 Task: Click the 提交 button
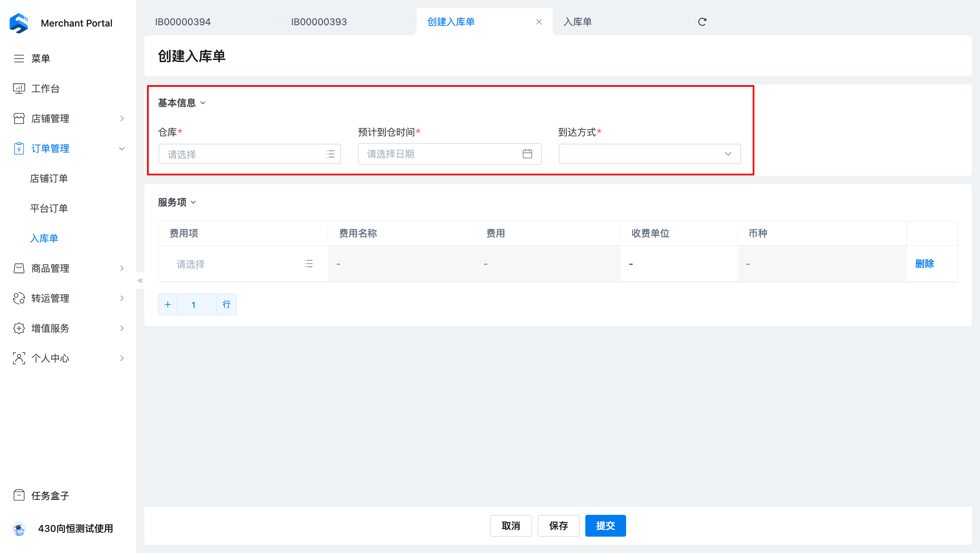(x=605, y=526)
